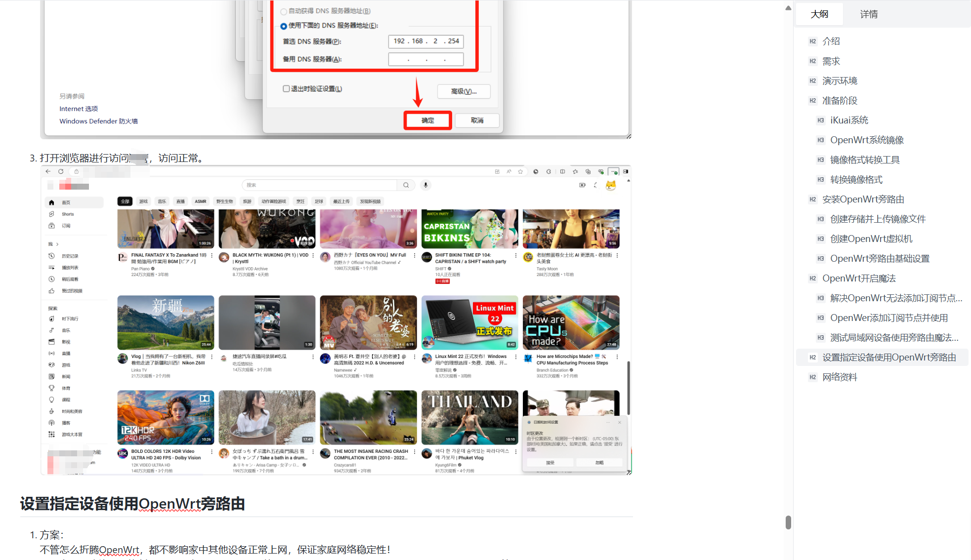Click the voice search microphone icon
971x560 pixels.
pyautogui.click(x=425, y=185)
